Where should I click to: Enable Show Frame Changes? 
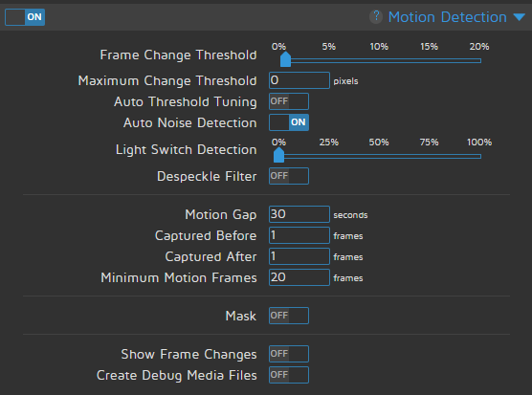pos(289,354)
